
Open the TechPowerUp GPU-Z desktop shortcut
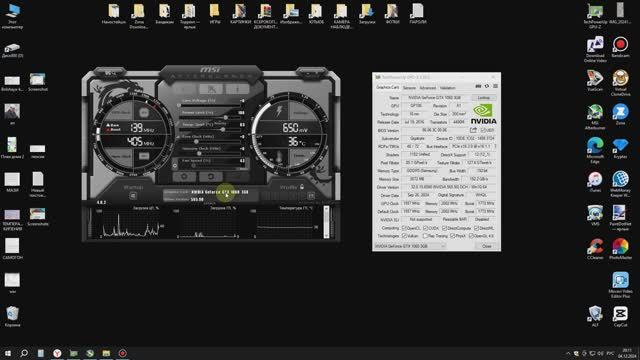(x=595, y=16)
